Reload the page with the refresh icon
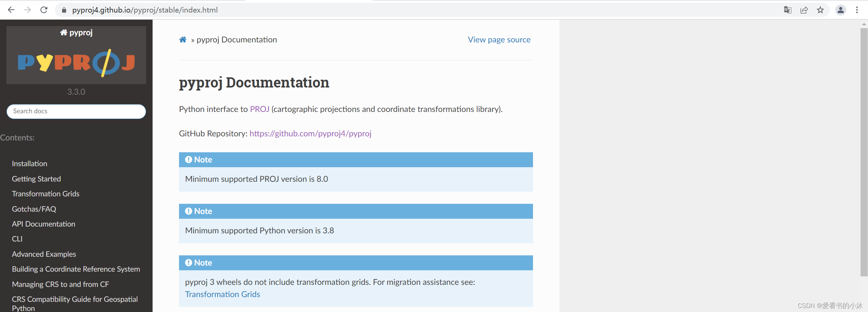 tap(44, 10)
